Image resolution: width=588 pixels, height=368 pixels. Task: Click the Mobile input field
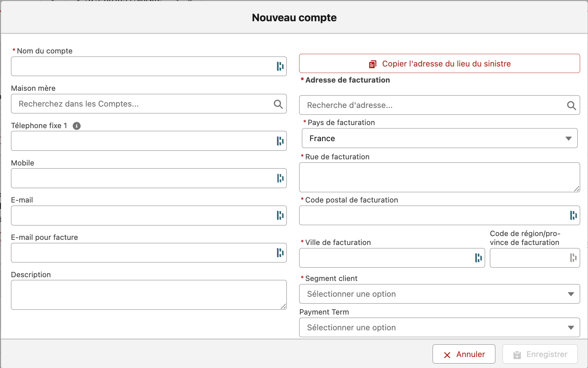(149, 178)
